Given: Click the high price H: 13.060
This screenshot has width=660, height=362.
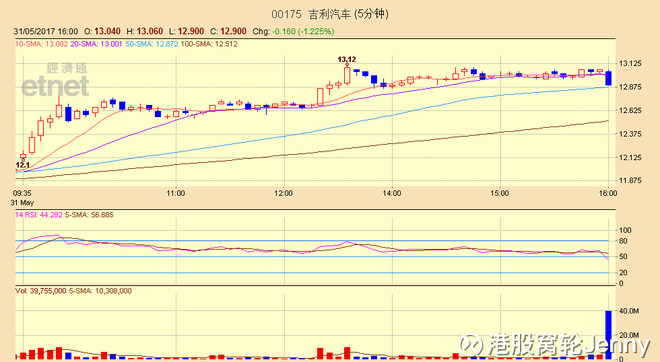Looking at the screenshot, I should coord(144,32).
